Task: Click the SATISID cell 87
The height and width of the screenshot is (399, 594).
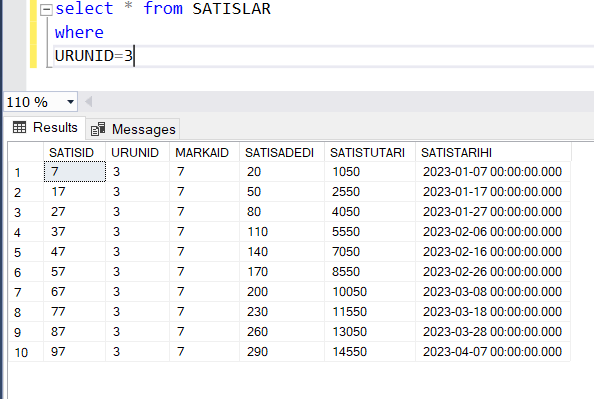Action: (x=75, y=332)
